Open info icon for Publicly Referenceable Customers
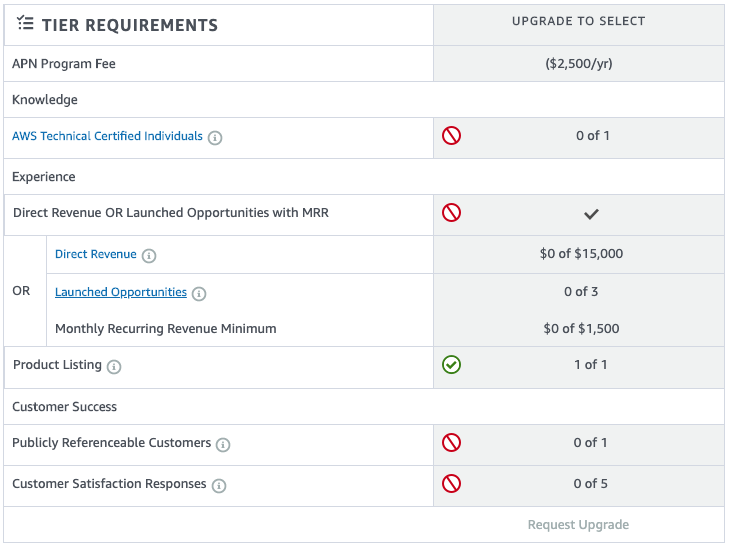729x547 pixels. (x=223, y=445)
